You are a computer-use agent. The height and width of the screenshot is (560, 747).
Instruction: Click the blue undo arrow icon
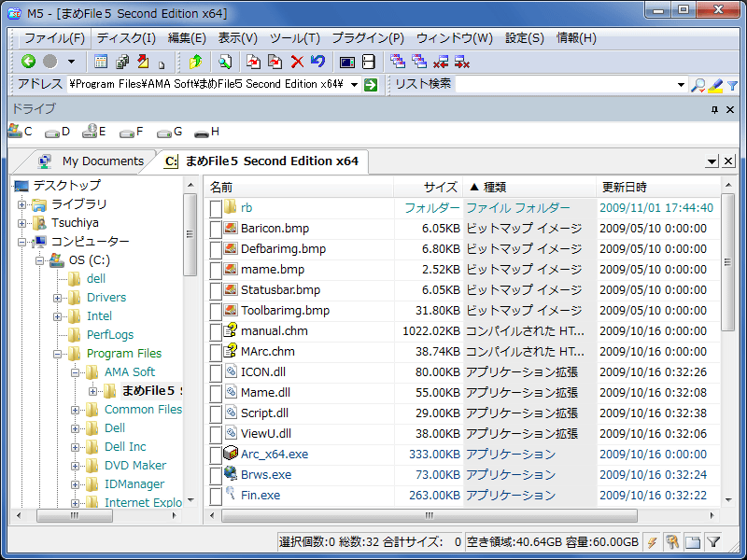(x=317, y=62)
